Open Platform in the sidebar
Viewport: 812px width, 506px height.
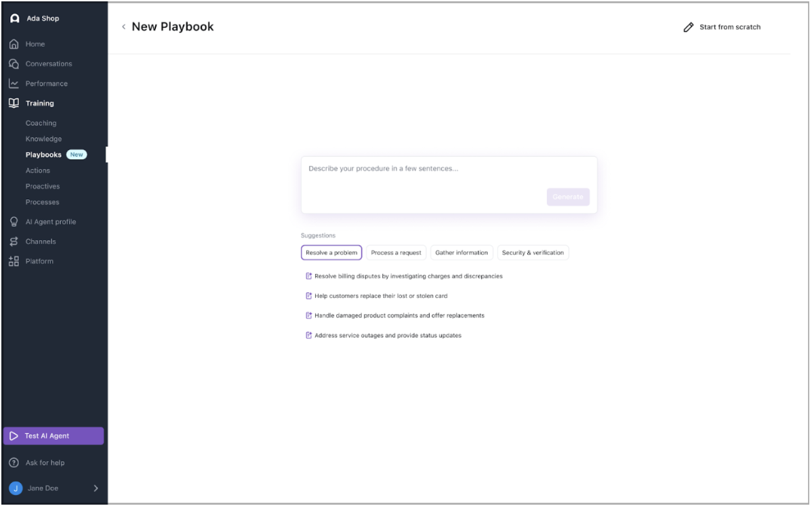pos(39,261)
